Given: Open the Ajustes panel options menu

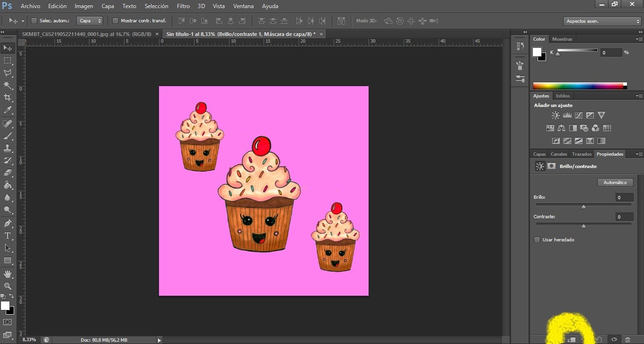Looking at the screenshot, I should (x=639, y=96).
